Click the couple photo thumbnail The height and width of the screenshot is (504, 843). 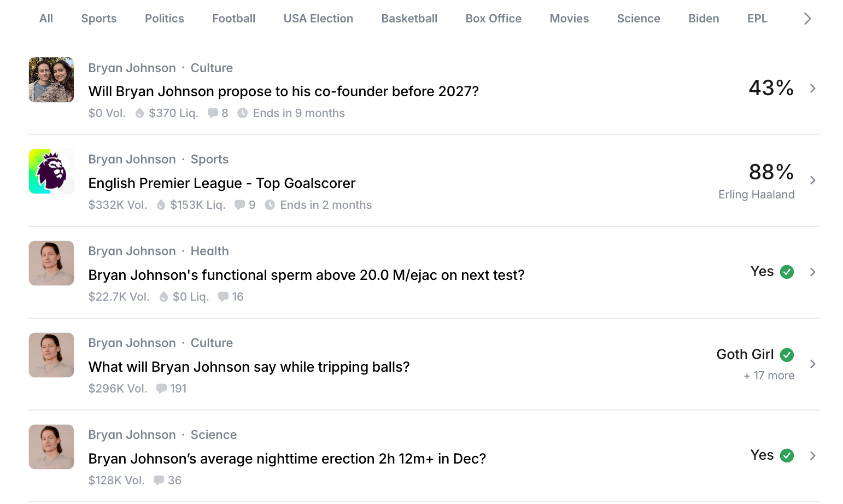click(x=51, y=80)
